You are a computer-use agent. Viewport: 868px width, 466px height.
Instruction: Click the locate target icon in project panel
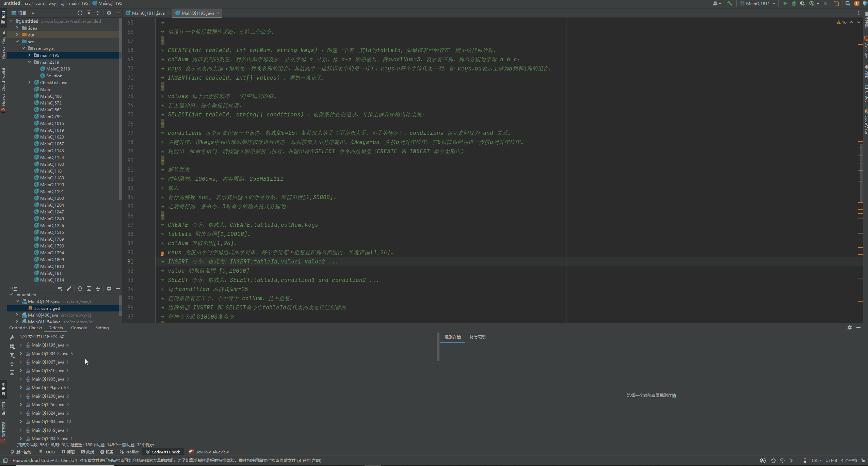[x=80, y=13]
